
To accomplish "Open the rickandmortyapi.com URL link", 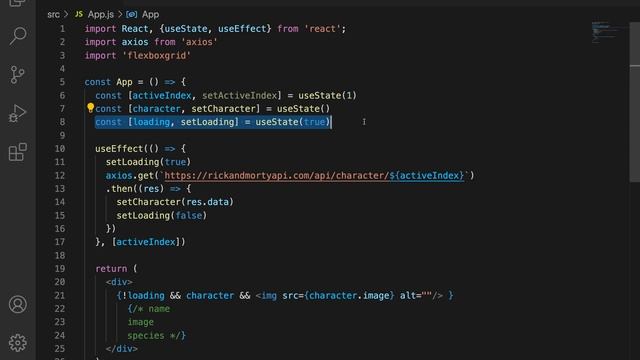I will [314, 176].
